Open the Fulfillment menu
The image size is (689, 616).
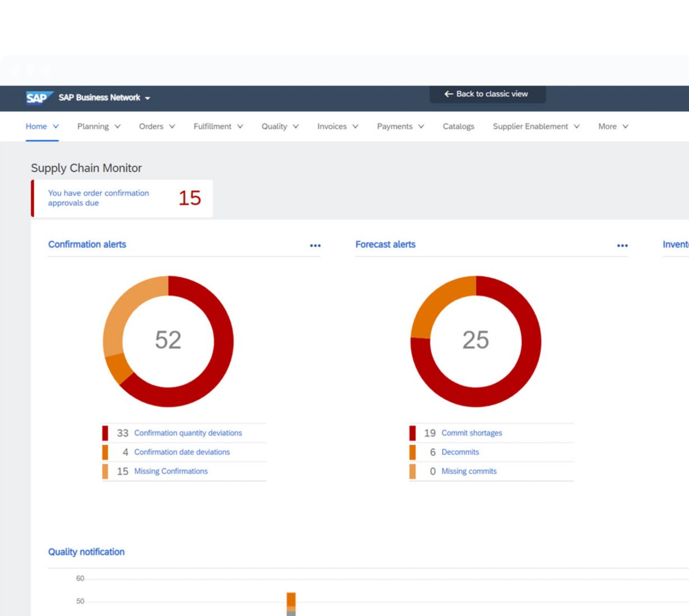coord(218,127)
